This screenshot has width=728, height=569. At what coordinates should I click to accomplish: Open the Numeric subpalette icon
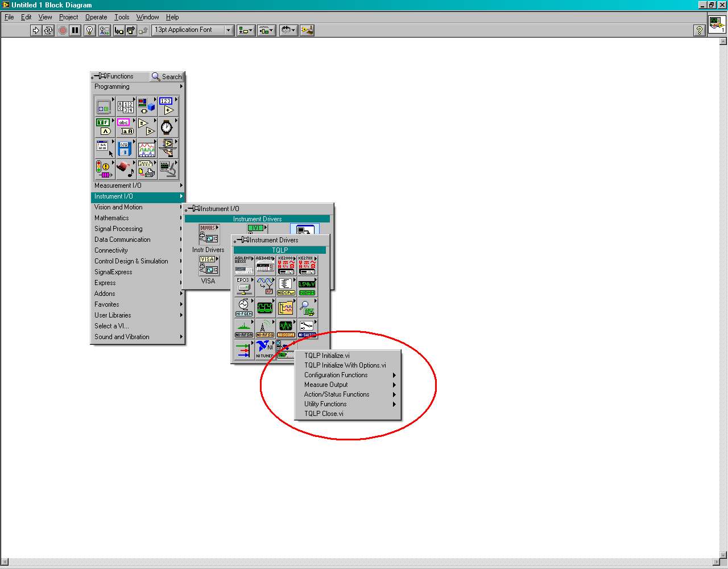(x=167, y=106)
